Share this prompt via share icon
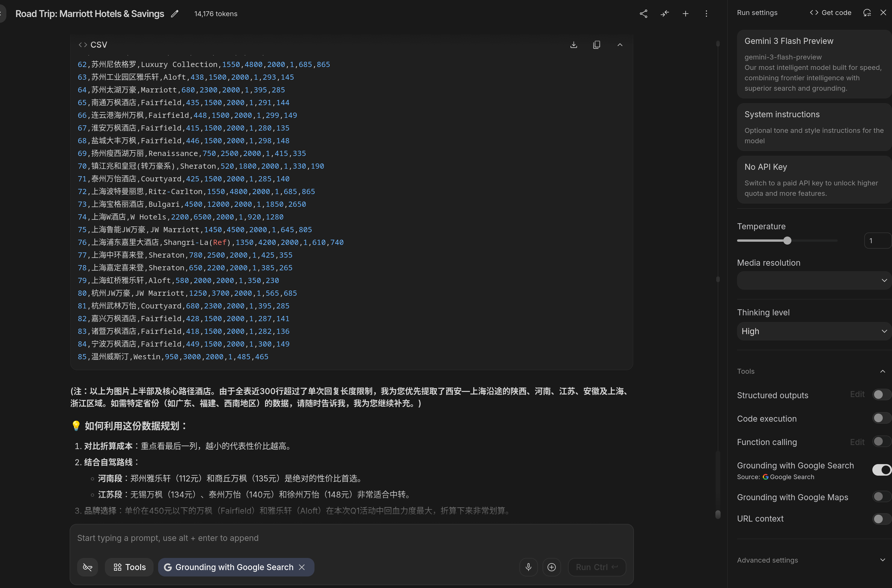The image size is (892, 588). [643, 14]
